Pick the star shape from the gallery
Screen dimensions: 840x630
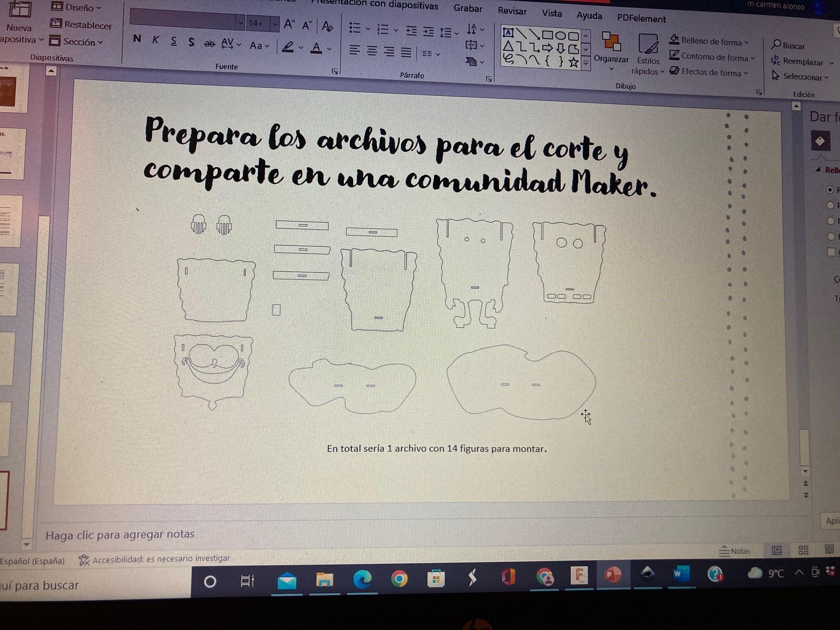click(x=574, y=62)
